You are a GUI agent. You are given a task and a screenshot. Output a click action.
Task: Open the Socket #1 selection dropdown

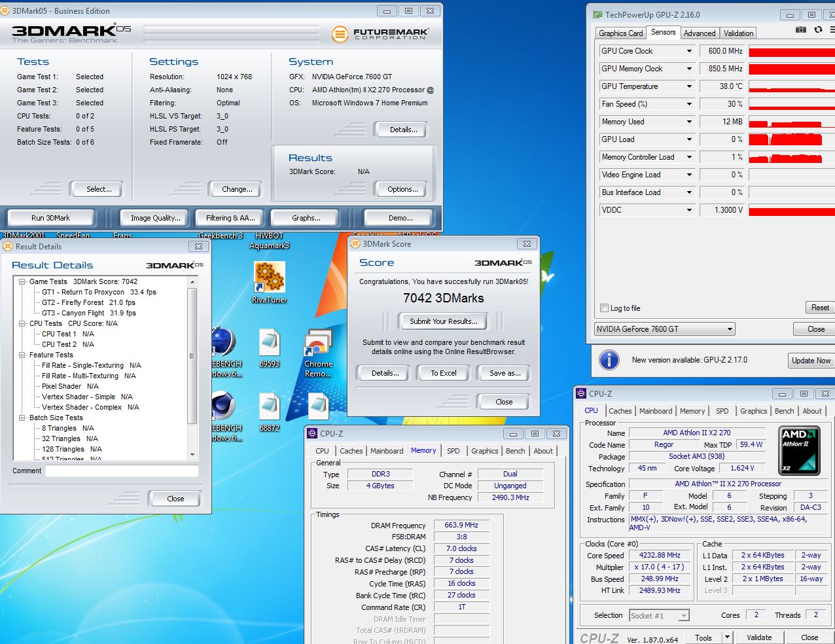(x=659, y=615)
